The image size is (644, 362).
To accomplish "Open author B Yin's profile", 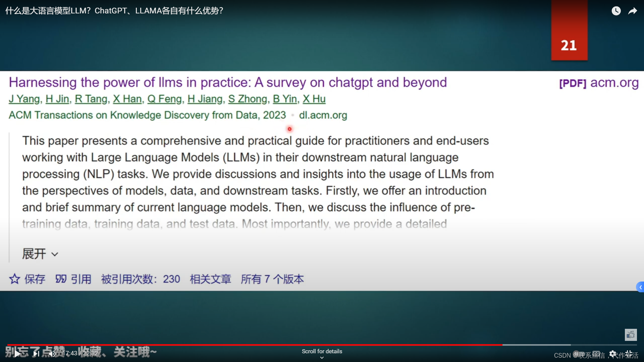I will pos(285,99).
